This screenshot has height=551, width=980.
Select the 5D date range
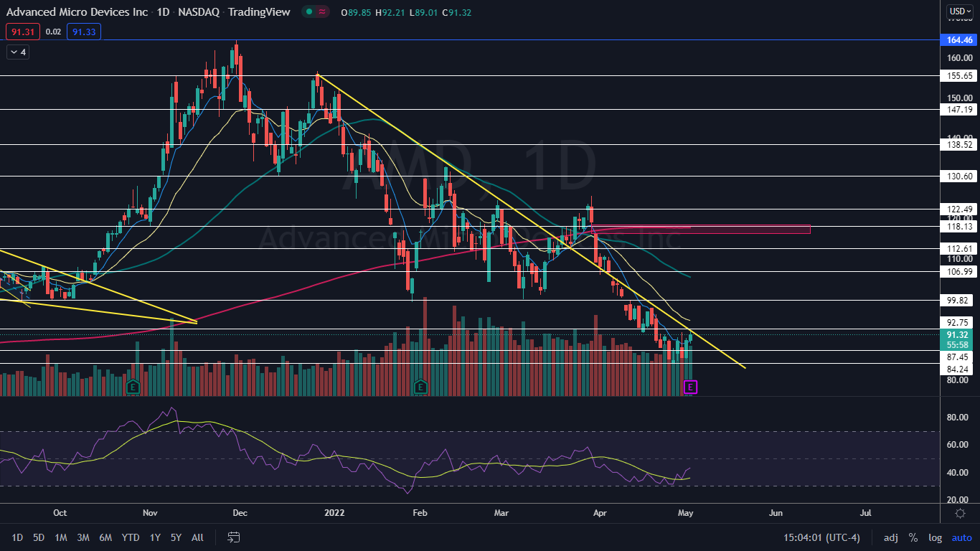[x=39, y=537]
